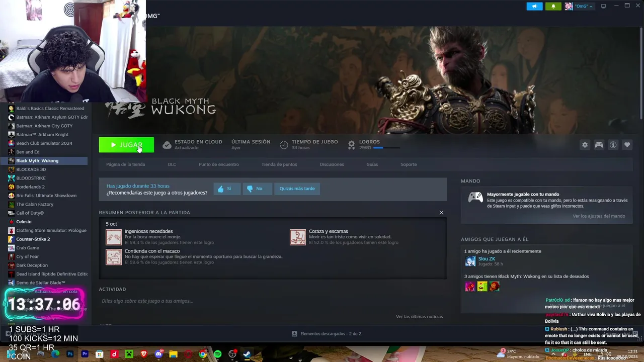The height and width of the screenshot is (362, 644).
Task: Click the Contienda con el macaco achievement icon
Action: [114, 257]
